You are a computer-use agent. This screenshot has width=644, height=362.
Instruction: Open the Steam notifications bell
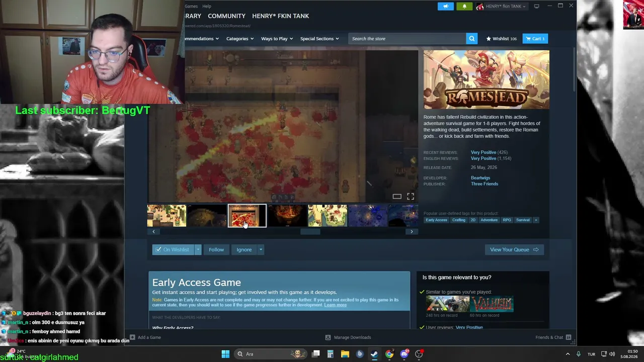[464, 6]
